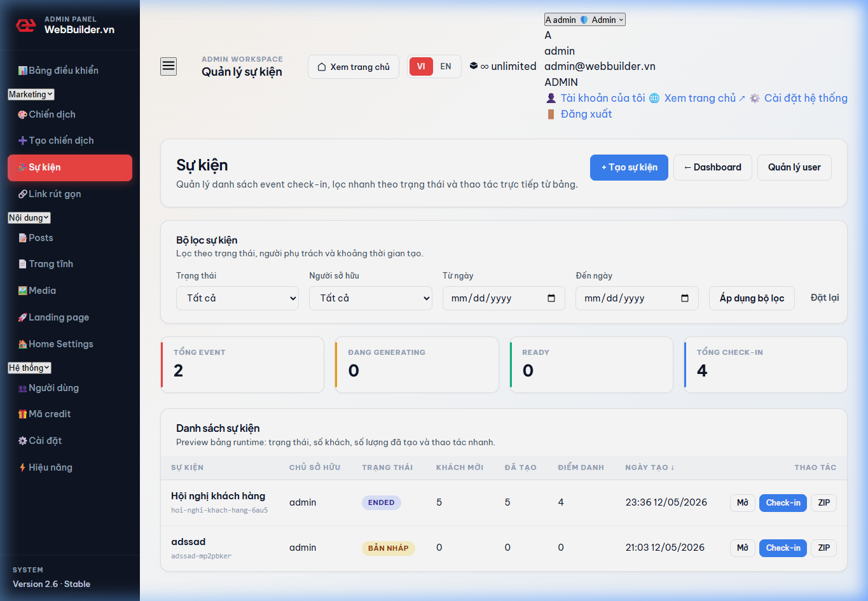The width and height of the screenshot is (868, 601).
Task: Click the hamburger menu icon
Action: pyautogui.click(x=169, y=66)
